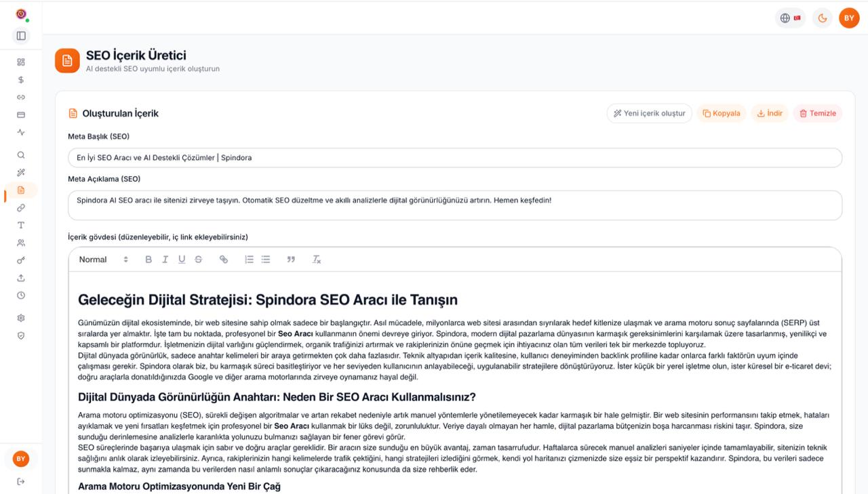This screenshot has width=868, height=494.
Task: Open the magic wand sidebar icon
Action: 21,173
